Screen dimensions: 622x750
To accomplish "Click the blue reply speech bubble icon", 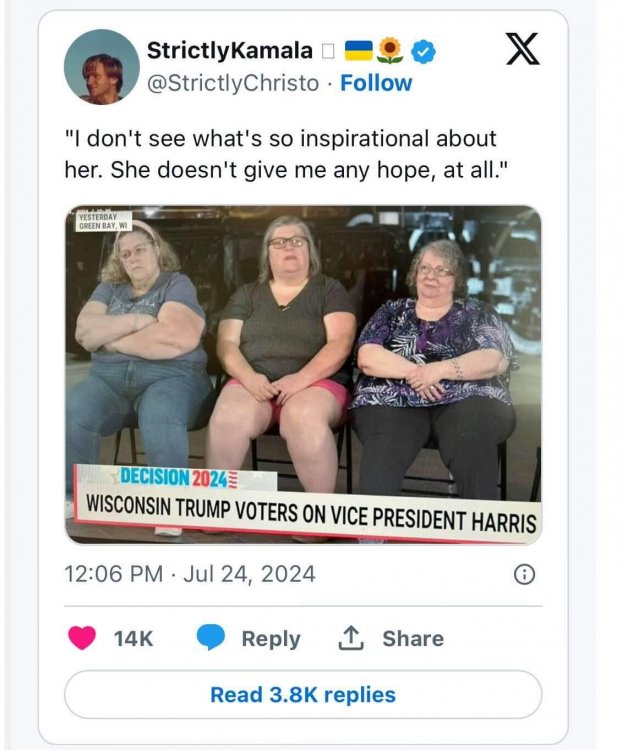I will coord(211,638).
